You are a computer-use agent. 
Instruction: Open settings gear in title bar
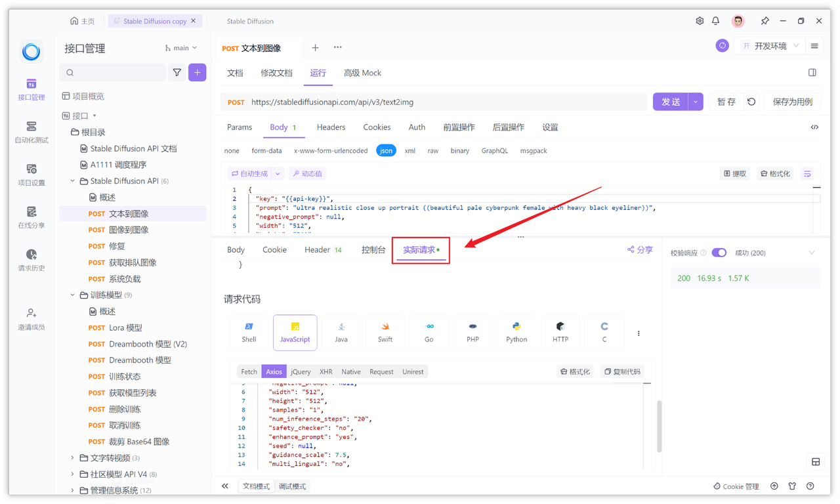700,21
